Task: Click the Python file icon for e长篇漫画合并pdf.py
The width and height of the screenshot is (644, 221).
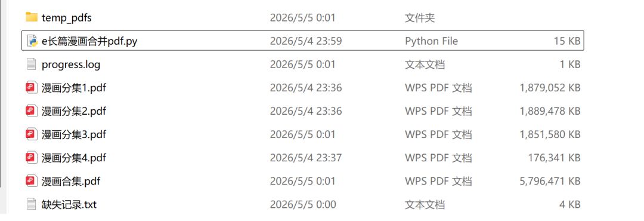Action: tap(32, 41)
